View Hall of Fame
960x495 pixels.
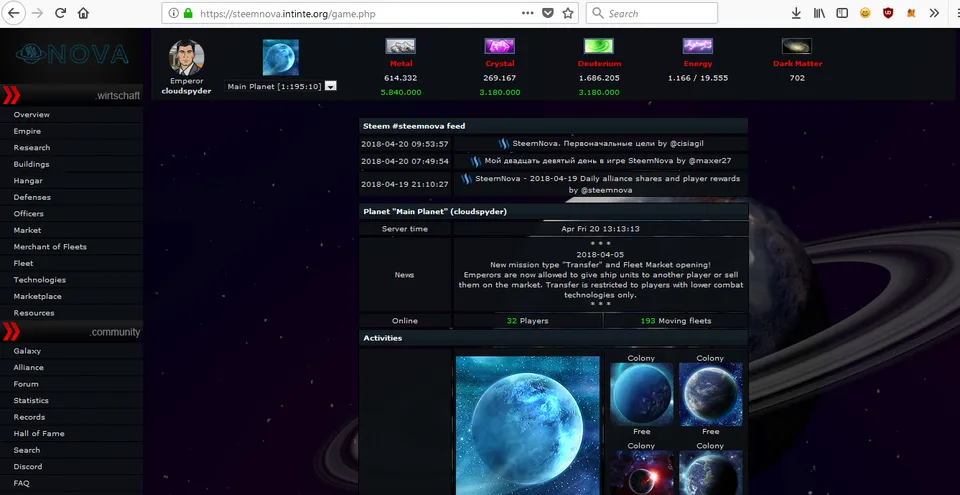tap(39, 434)
